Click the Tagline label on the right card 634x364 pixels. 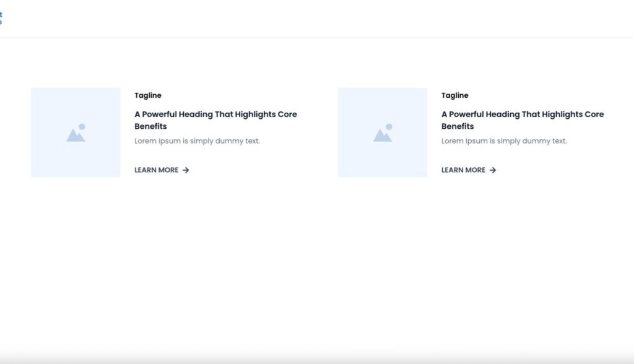tap(455, 95)
